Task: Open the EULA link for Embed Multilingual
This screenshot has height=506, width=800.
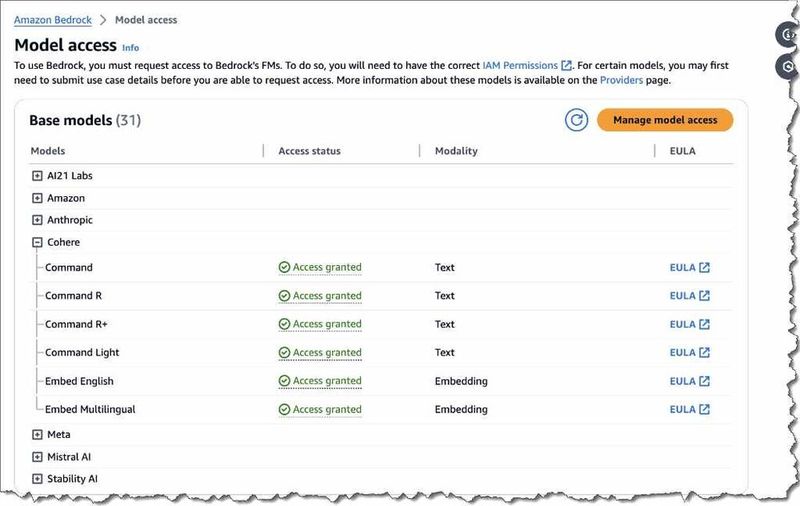Action: click(x=689, y=409)
